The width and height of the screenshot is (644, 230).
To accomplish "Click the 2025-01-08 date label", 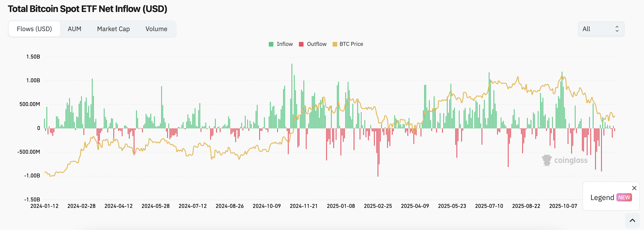I will pyautogui.click(x=341, y=206).
